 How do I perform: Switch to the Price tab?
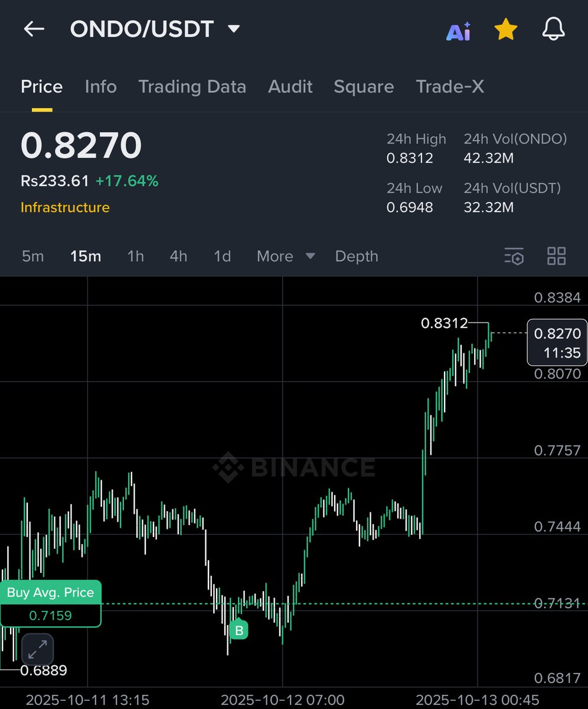[42, 87]
